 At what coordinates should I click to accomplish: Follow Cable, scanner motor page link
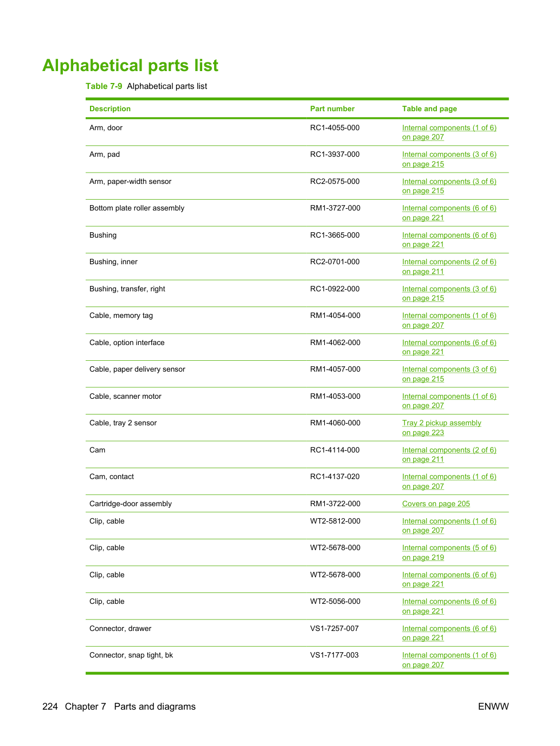click(449, 401)
